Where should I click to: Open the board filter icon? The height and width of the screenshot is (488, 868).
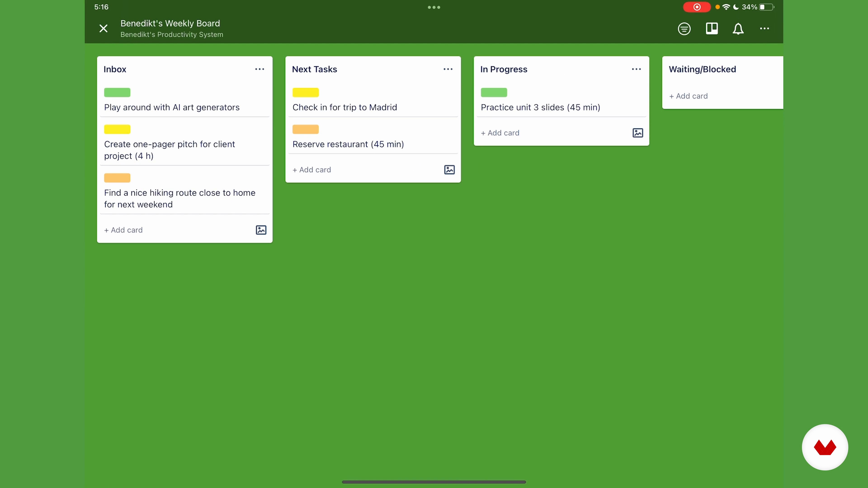[x=684, y=29]
